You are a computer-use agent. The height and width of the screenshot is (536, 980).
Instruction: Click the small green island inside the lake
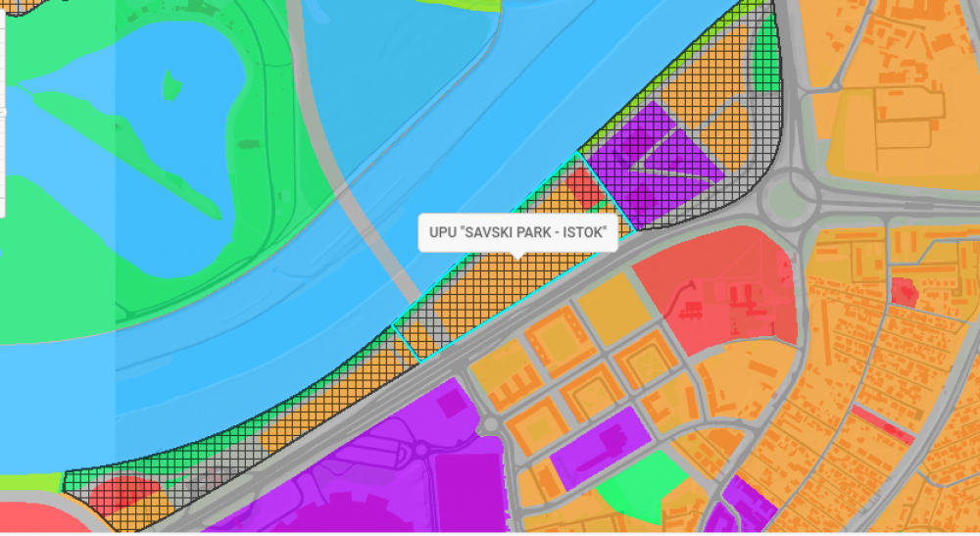click(x=171, y=85)
